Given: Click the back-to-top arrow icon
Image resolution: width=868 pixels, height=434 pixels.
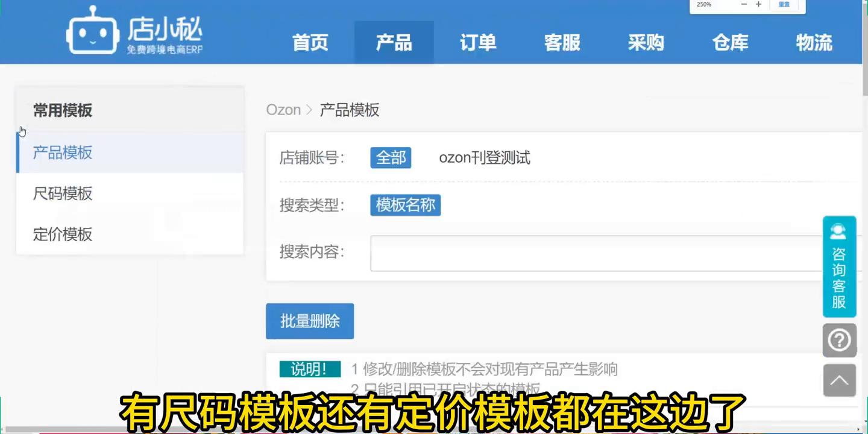Looking at the screenshot, I should point(839,380).
